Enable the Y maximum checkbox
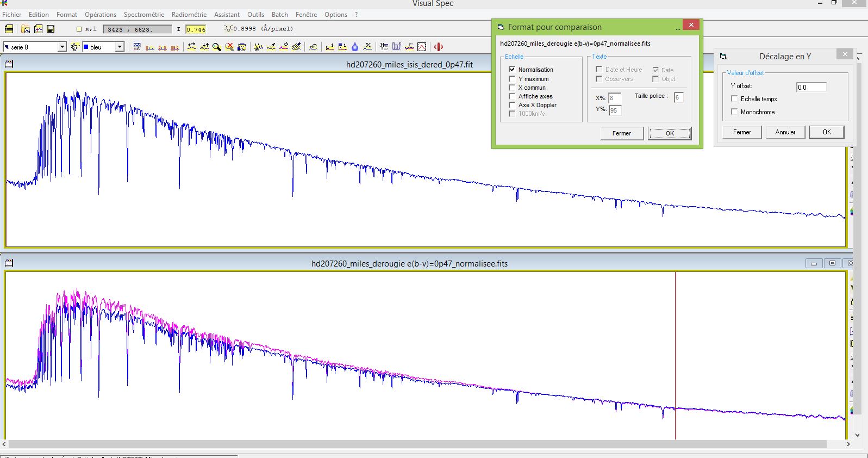 coord(512,79)
